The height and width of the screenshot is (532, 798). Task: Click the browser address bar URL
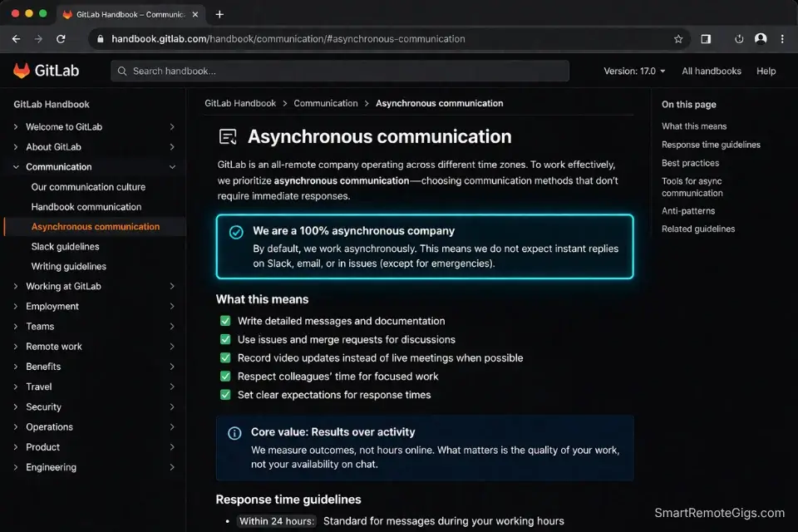pyautogui.click(x=288, y=39)
